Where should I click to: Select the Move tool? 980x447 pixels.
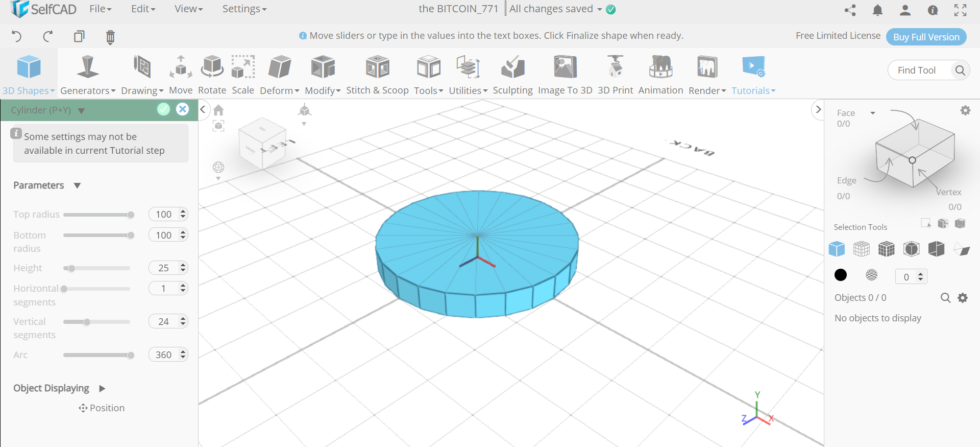[181, 75]
